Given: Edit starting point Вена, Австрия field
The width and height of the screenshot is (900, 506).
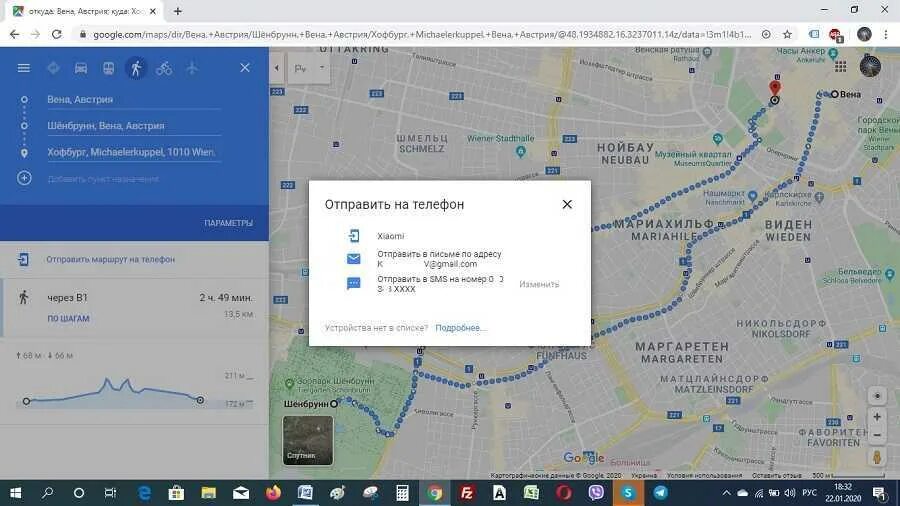Looking at the screenshot, I should coord(134,99).
